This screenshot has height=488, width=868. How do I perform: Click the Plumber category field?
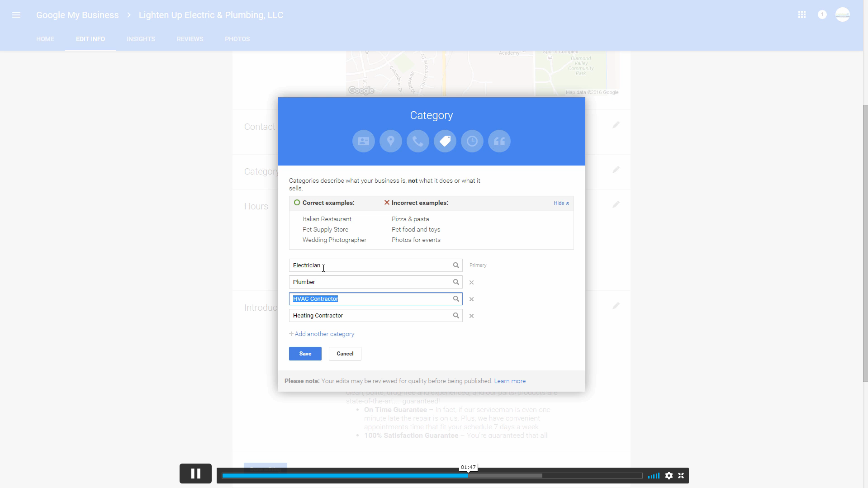(376, 282)
